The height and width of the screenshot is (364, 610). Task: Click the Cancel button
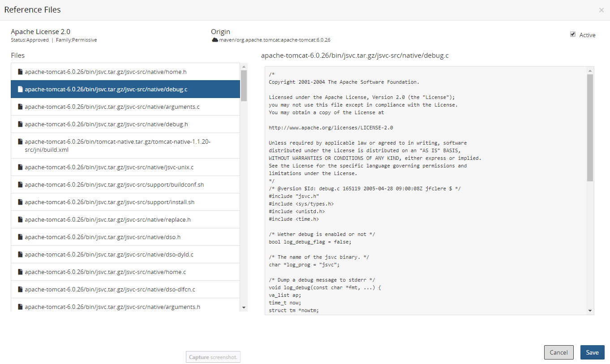point(558,352)
